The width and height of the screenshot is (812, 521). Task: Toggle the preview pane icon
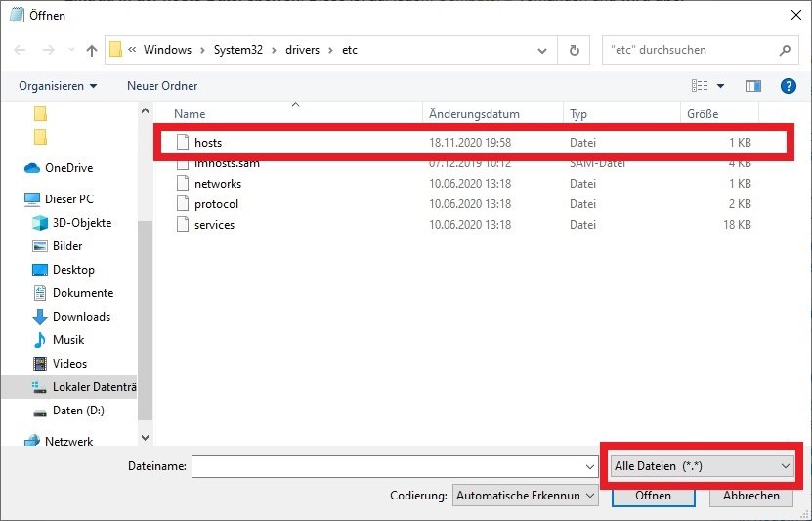pos(753,86)
